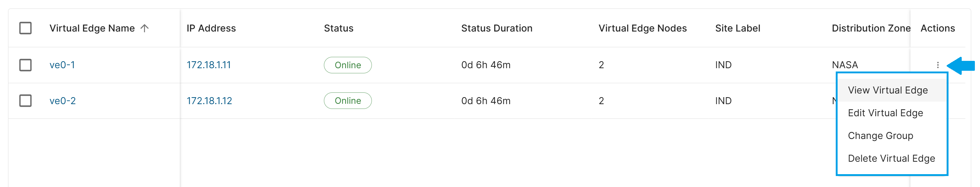
Task: Open the ve0-1 virtual edge link
Action: coord(62,65)
